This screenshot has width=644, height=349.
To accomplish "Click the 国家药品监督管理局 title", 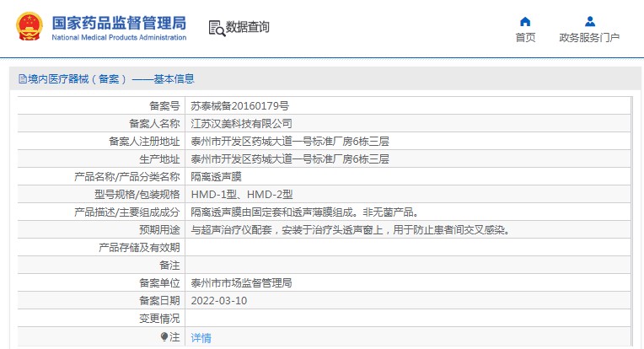I will 119,23.
